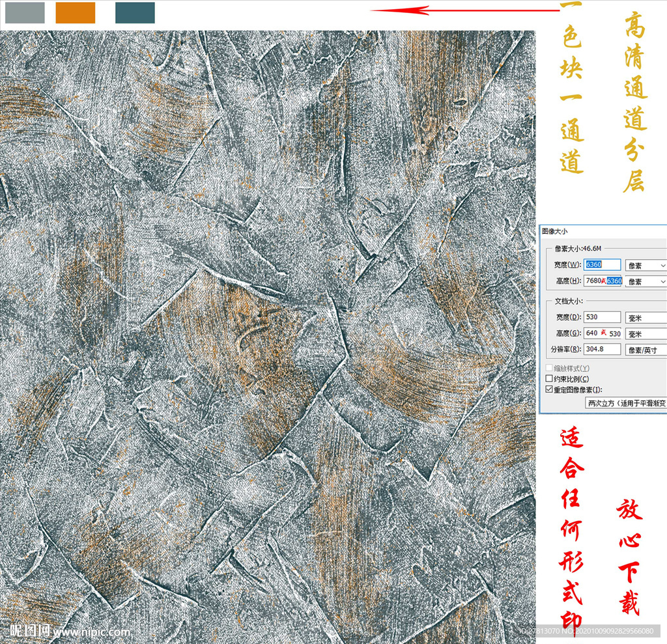Image resolution: width=667 pixels, height=644 pixels.
Task: Open the 像素/英寸 resolution unit dropdown
Action: point(645,350)
